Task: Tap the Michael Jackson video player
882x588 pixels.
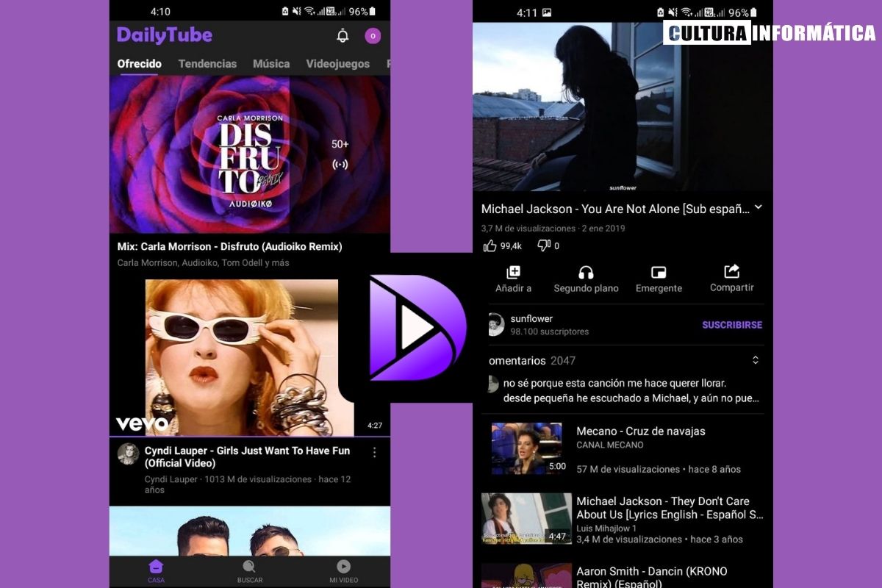Action: (622, 107)
